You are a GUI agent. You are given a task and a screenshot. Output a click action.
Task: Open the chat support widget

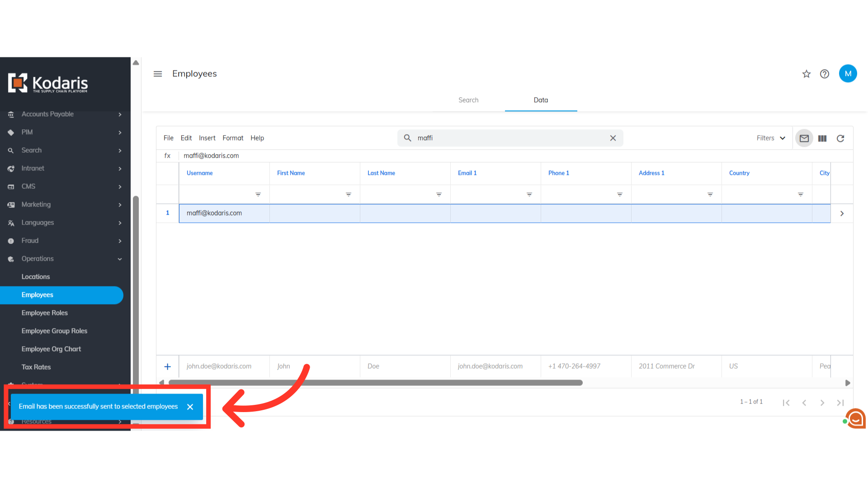point(855,418)
